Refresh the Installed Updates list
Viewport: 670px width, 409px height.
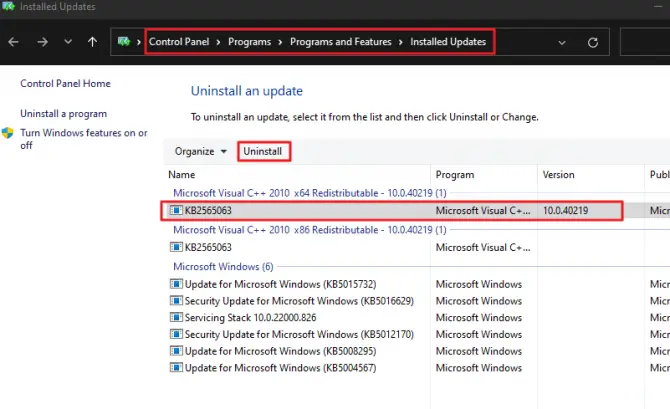click(593, 42)
